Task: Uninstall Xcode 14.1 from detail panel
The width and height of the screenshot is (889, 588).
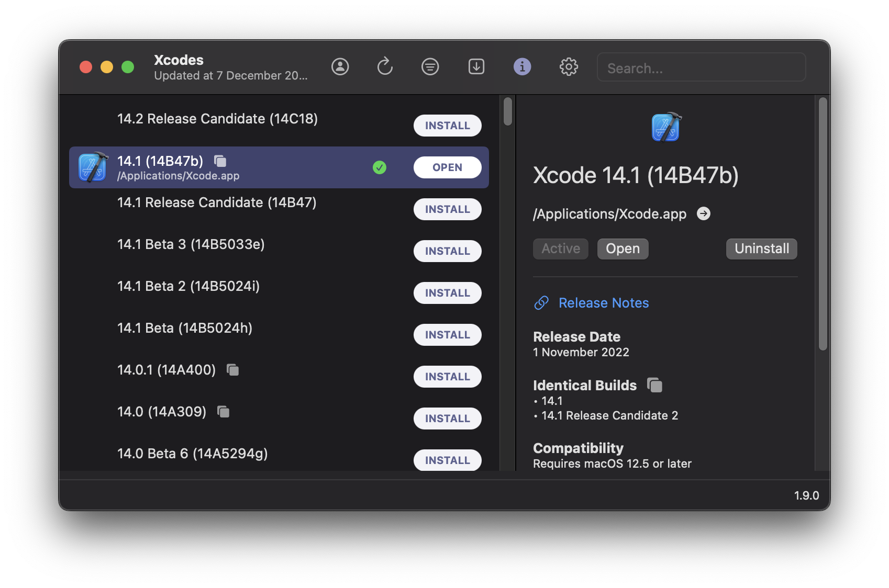Action: point(761,248)
